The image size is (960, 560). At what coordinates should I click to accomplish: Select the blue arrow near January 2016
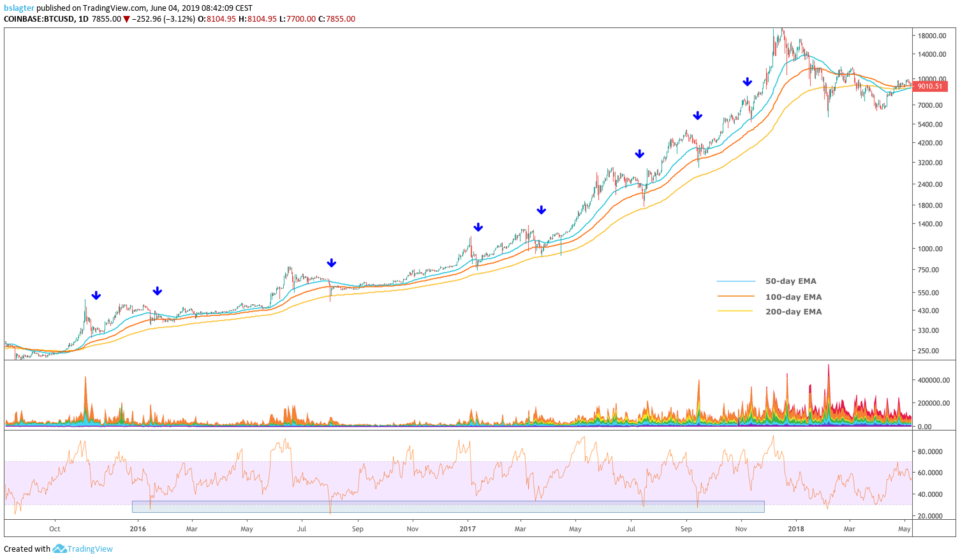pos(158,291)
